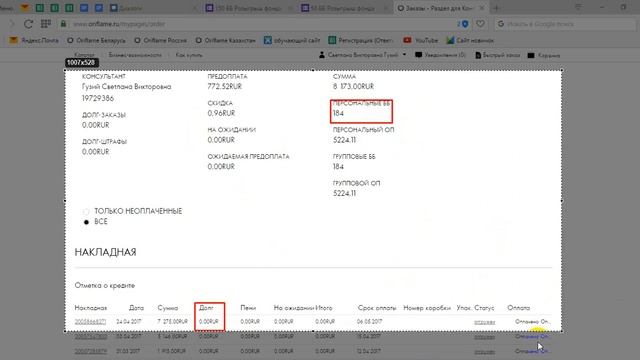The width and height of the screenshot is (640, 360).
Task: Open the tab menu icon beside the window controls
Action: pyautogui.click(x=578, y=7)
